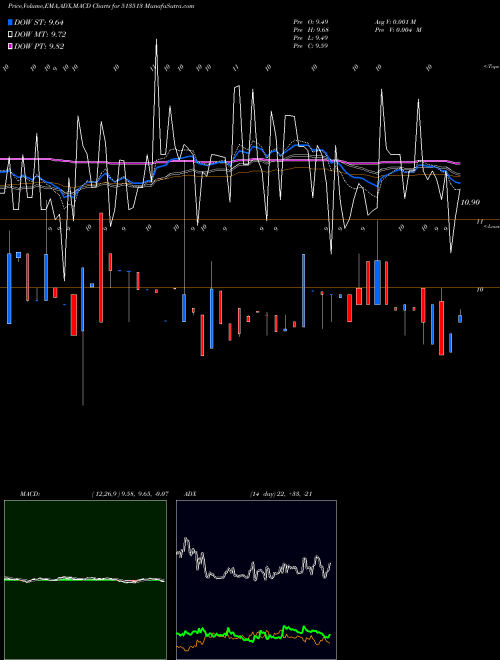Screen dimensions: 500x660
Task: Click the white DOW MT legend swatch
Action: click(10, 35)
